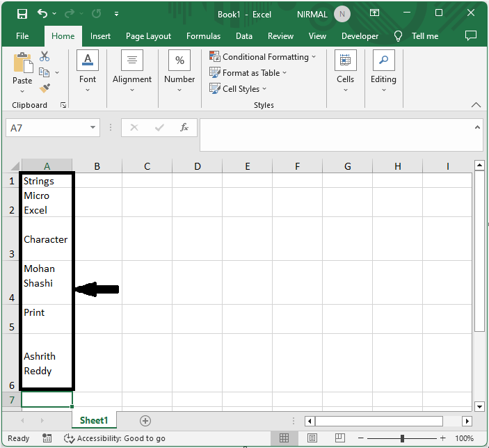
Task: Click cell containing Strings
Action: click(x=47, y=181)
